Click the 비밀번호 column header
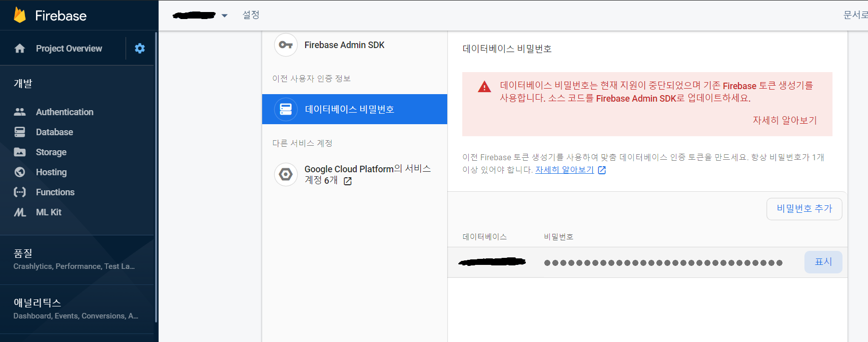This screenshot has height=342, width=868. tap(558, 236)
